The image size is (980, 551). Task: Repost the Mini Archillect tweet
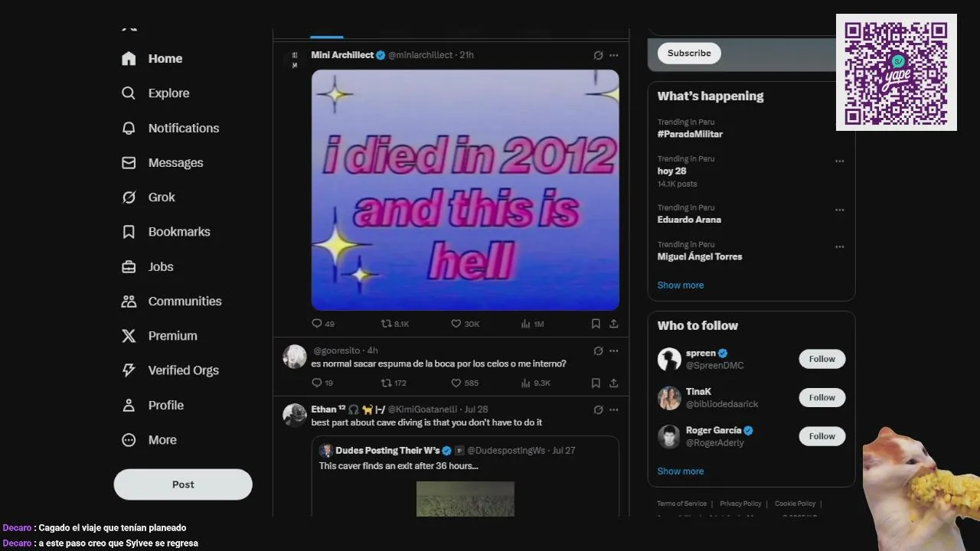click(x=395, y=324)
